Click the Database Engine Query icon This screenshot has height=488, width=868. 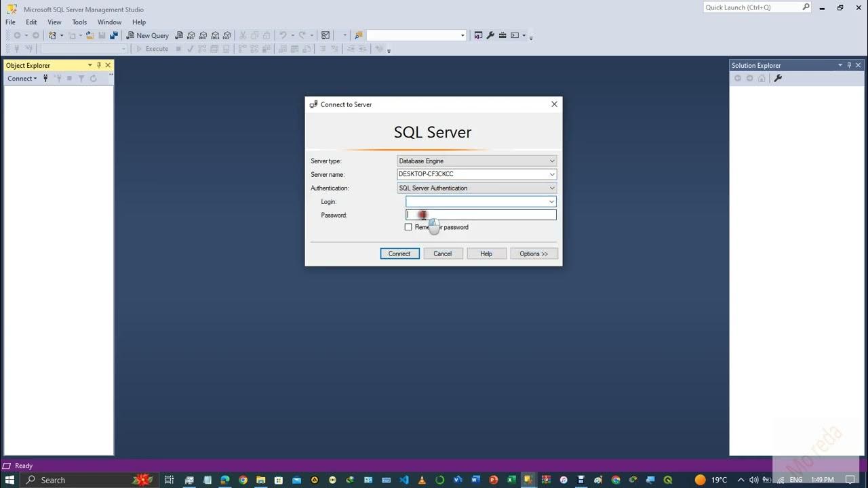[179, 35]
